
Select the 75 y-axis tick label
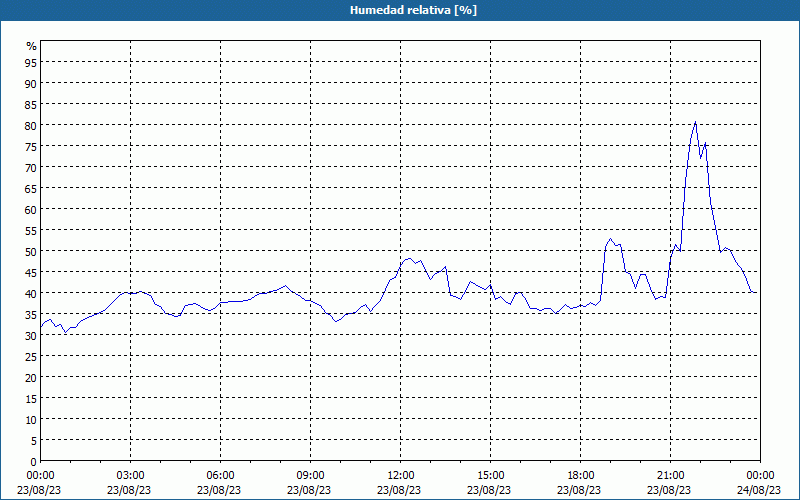[x=31, y=146]
